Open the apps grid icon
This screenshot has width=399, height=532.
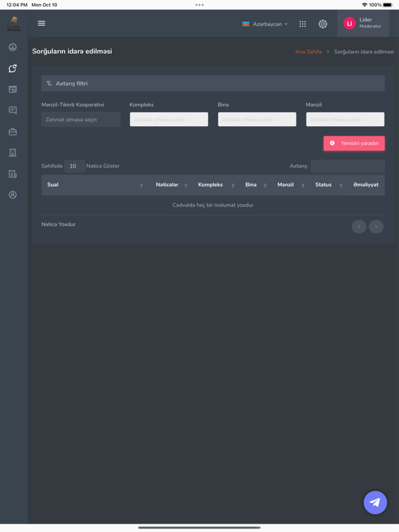tap(302, 24)
